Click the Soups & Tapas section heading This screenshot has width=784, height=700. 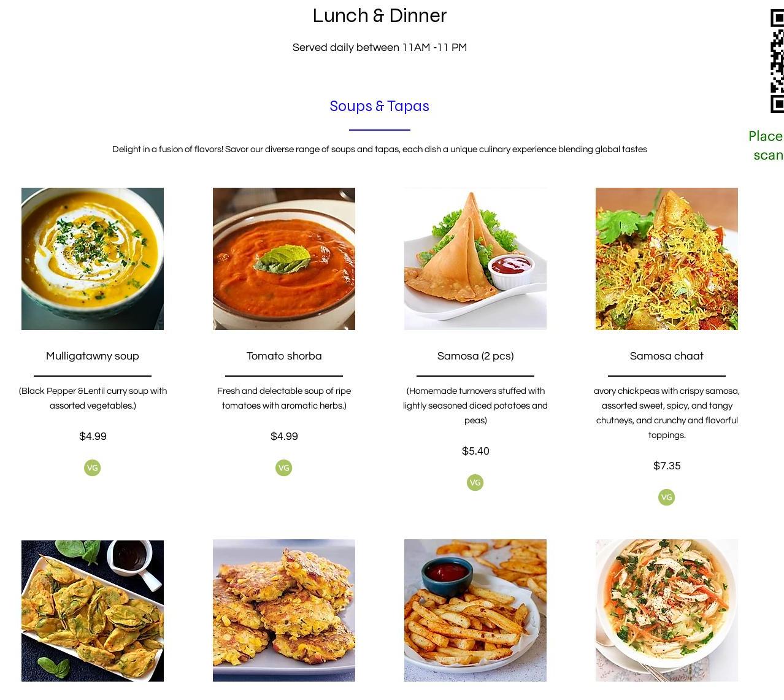click(x=380, y=106)
